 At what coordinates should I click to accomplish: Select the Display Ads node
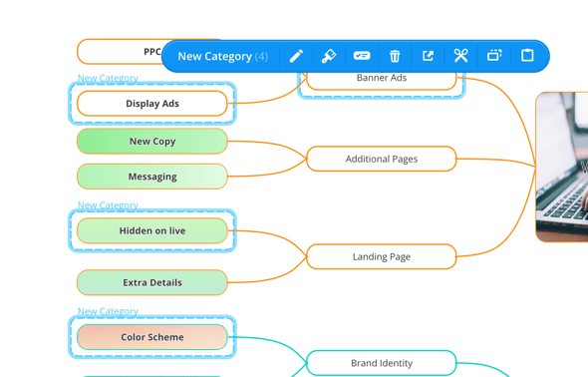[152, 104]
